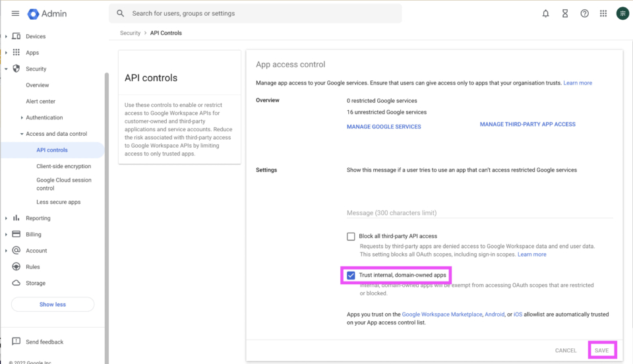Click the Rules menu label

pos(33,267)
